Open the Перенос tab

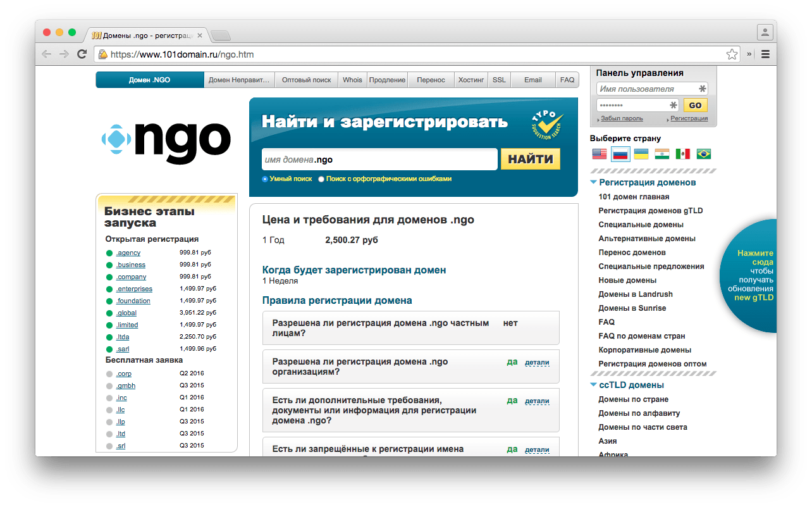click(431, 80)
